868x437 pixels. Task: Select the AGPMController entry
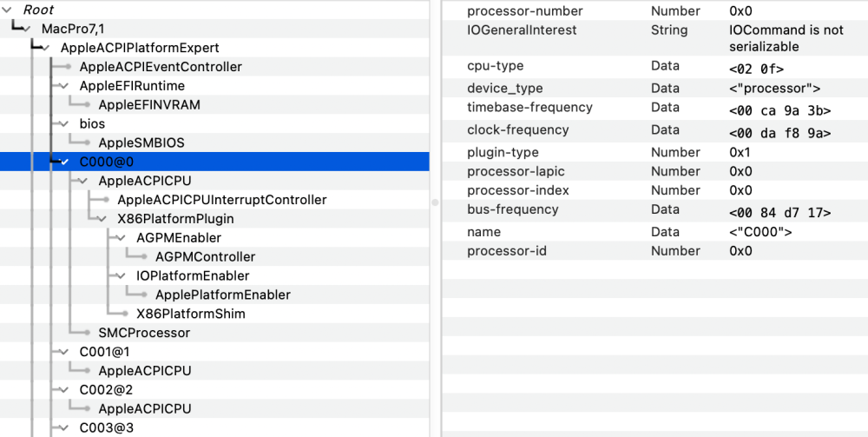tap(206, 257)
